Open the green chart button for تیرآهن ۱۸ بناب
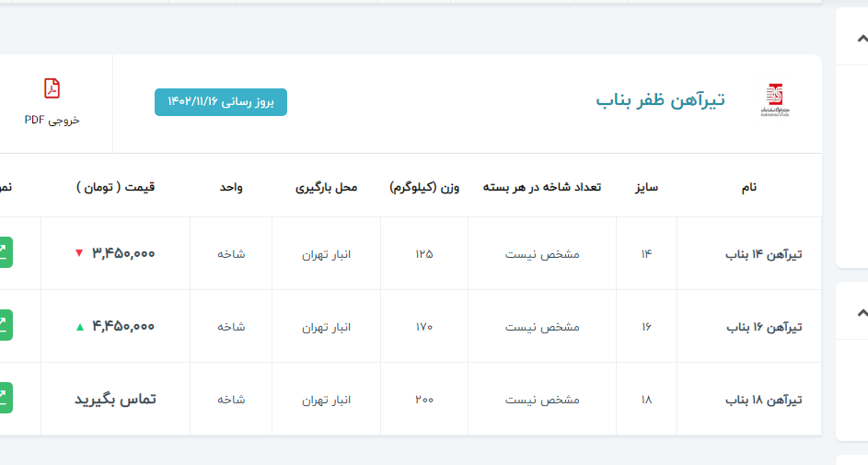 (x=4, y=398)
